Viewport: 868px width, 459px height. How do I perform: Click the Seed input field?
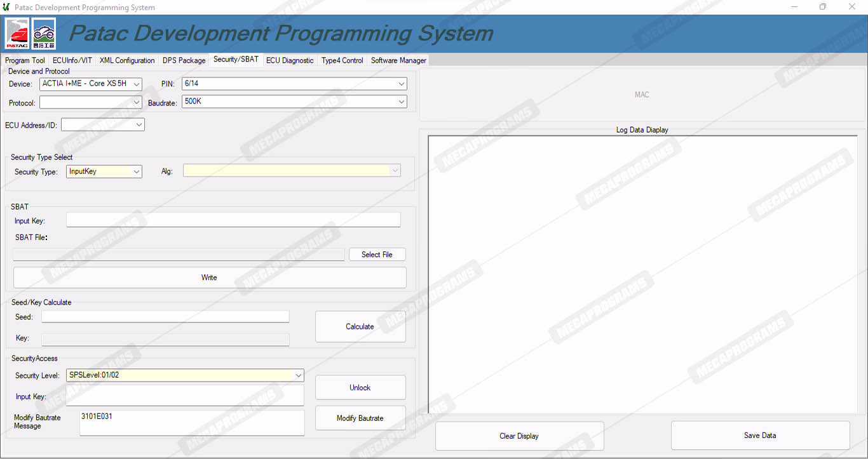(x=165, y=317)
